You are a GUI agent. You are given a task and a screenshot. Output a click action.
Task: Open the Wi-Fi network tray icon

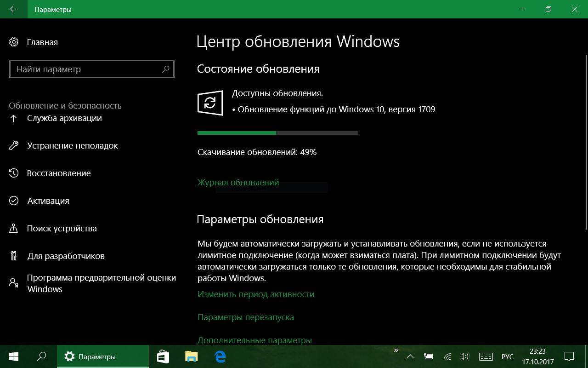447,356
